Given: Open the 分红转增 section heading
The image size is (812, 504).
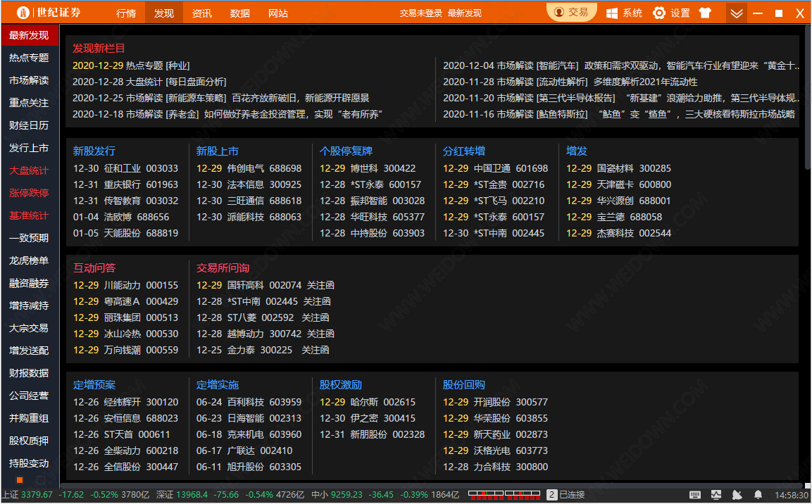Looking at the screenshot, I should coord(463,151).
